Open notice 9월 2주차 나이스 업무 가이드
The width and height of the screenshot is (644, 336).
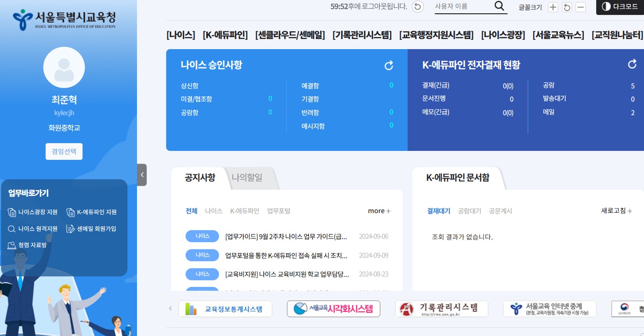click(286, 236)
